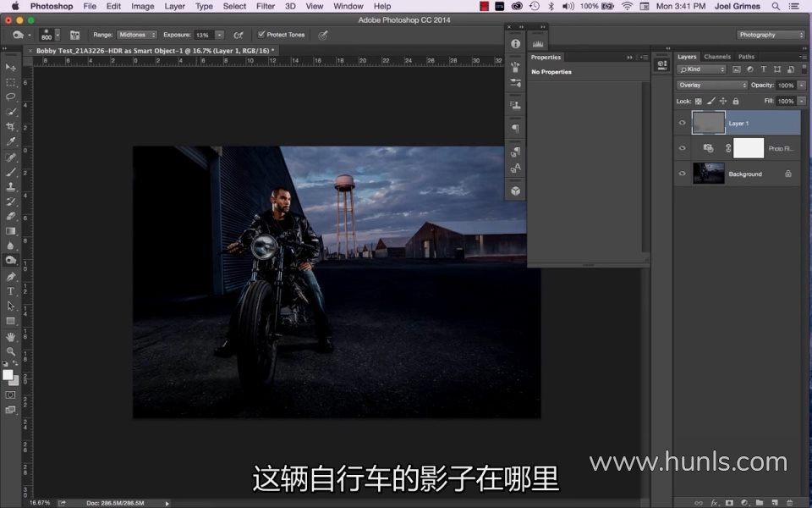Image resolution: width=812 pixels, height=508 pixels.
Task: Switch to the Paths tab
Action: (746, 57)
